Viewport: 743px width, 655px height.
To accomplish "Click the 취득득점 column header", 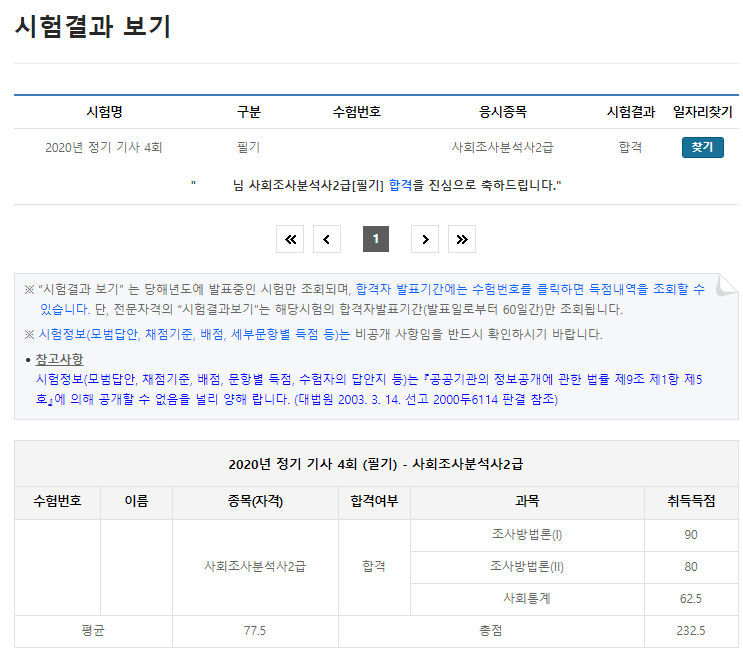I will point(691,501).
